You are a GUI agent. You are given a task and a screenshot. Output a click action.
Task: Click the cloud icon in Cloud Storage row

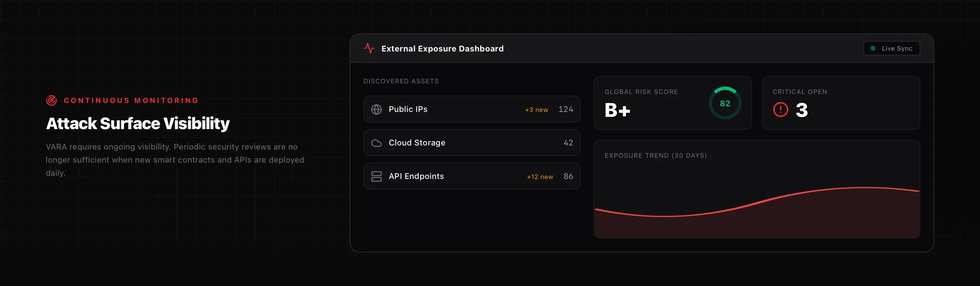tap(376, 143)
